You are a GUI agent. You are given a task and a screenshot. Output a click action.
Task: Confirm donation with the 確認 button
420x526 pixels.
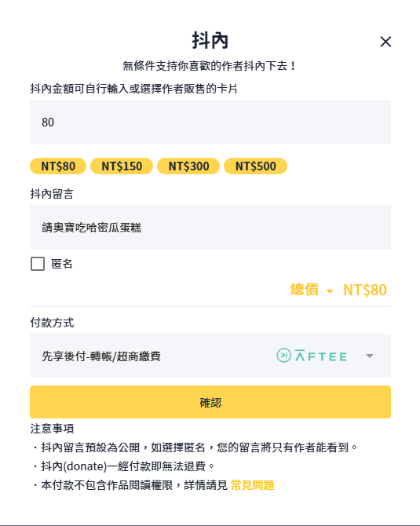click(x=210, y=402)
